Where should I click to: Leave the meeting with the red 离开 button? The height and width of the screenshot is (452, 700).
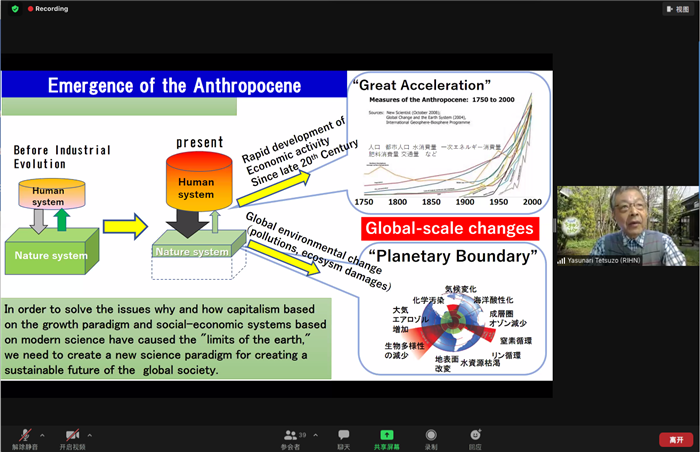(675, 438)
